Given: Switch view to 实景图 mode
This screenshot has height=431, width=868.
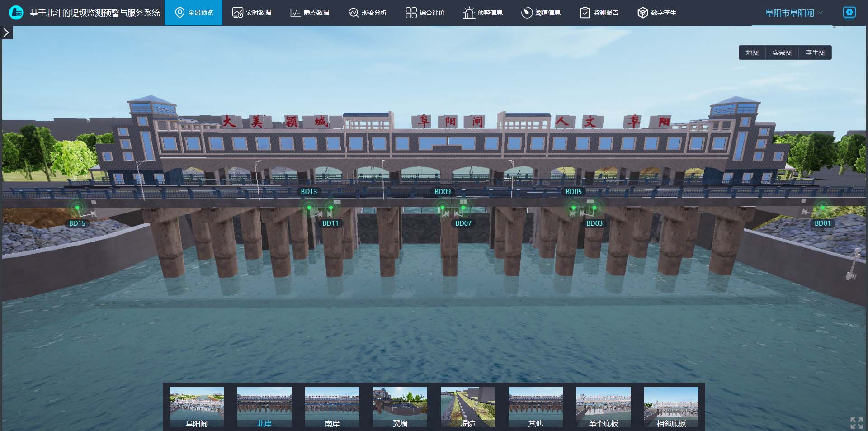Looking at the screenshot, I should pos(782,53).
